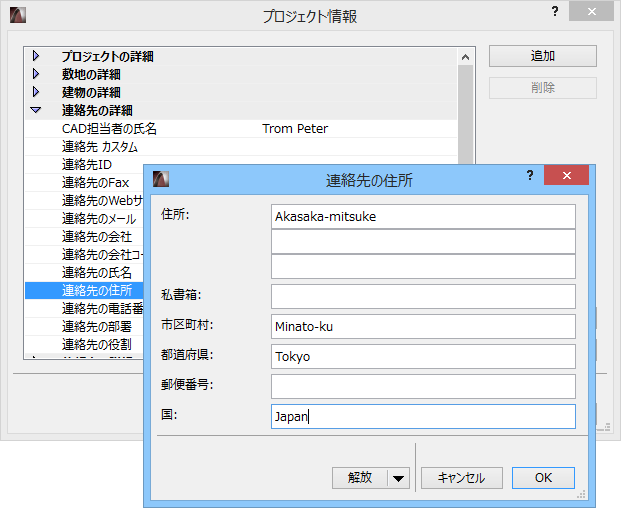The image size is (621, 508).
Task: Collapse 連絡先の詳細 section
Action: [x=36, y=110]
